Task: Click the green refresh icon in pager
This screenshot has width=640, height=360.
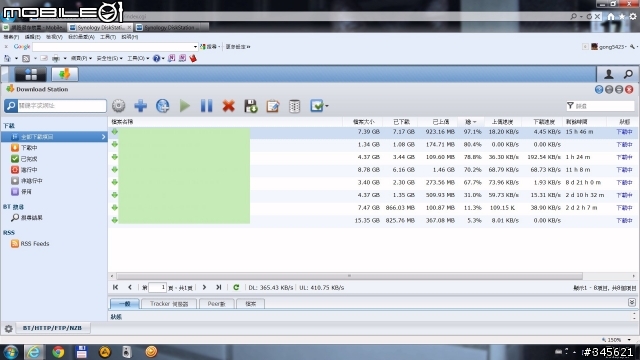Action: (x=236, y=287)
